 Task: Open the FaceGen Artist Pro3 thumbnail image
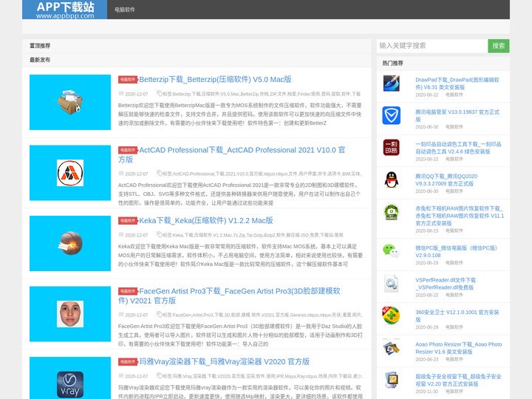pos(70,314)
